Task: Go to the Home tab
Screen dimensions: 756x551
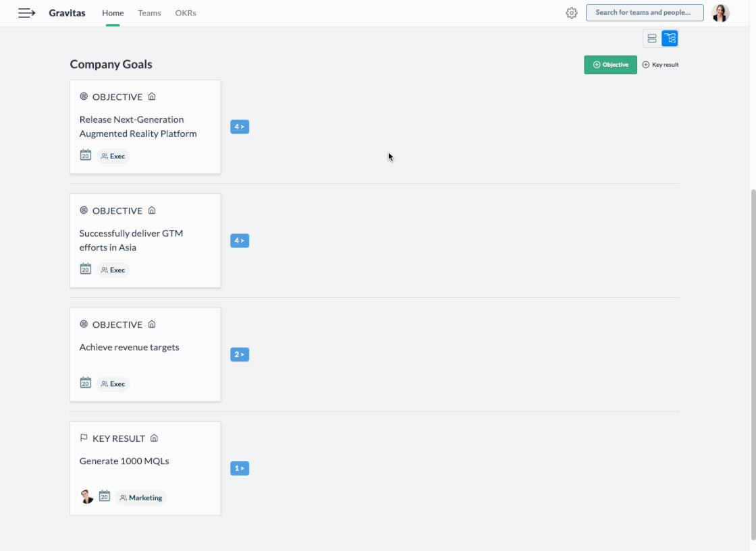Action: coord(113,13)
